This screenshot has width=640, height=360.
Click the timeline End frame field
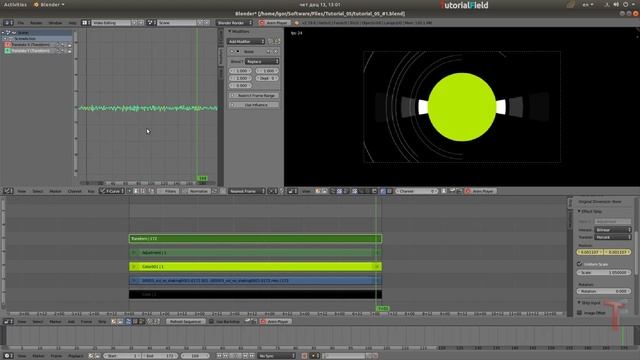tap(160, 356)
